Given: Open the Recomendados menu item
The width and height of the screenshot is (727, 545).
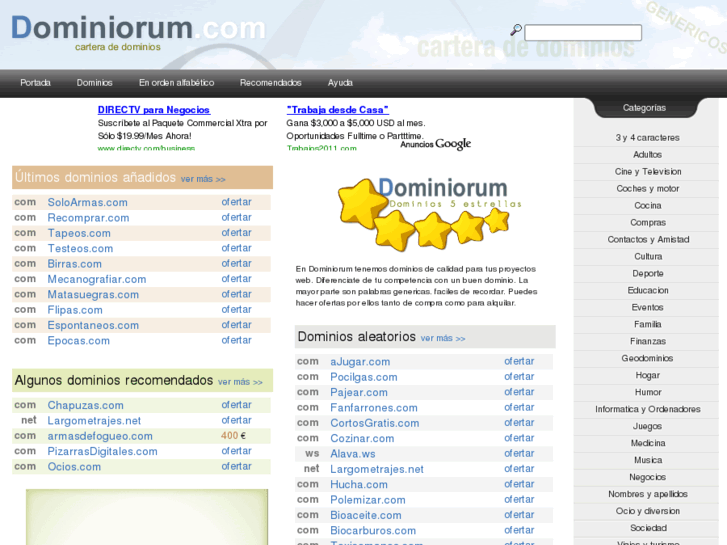Looking at the screenshot, I should 270,83.
